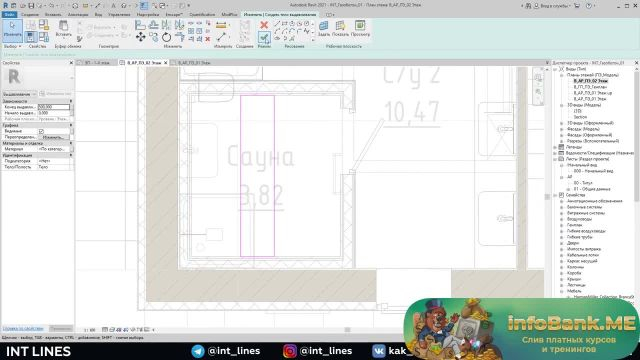Switch to the B_AP_ПЭ_01 Этаж view tab
This screenshot has width=640, height=360.
(x=194, y=63)
